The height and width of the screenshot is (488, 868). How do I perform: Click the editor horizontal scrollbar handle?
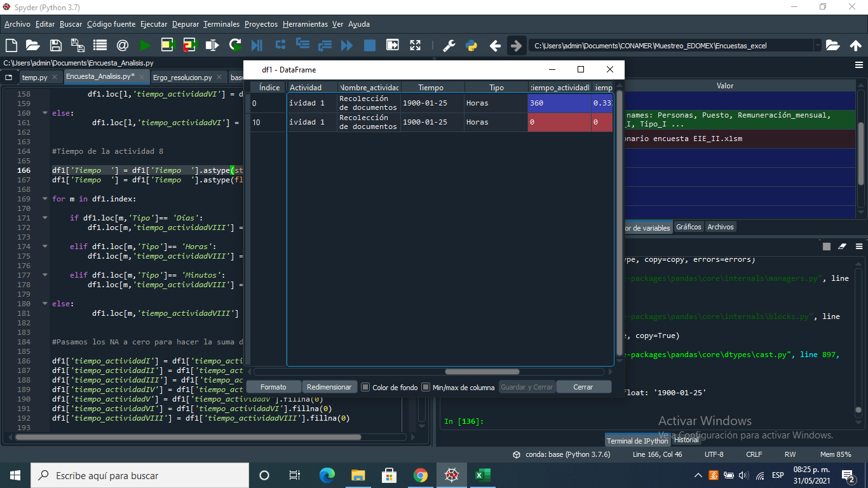pyautogui.click(x=187, y=437)
